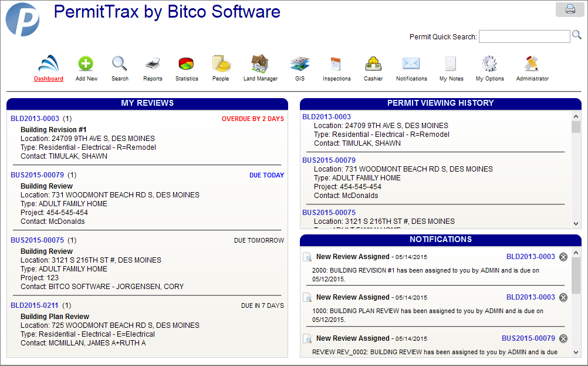Click the MY REVIEWS panel header
This screenshot has height=366, width=588.
click(147, 103)
